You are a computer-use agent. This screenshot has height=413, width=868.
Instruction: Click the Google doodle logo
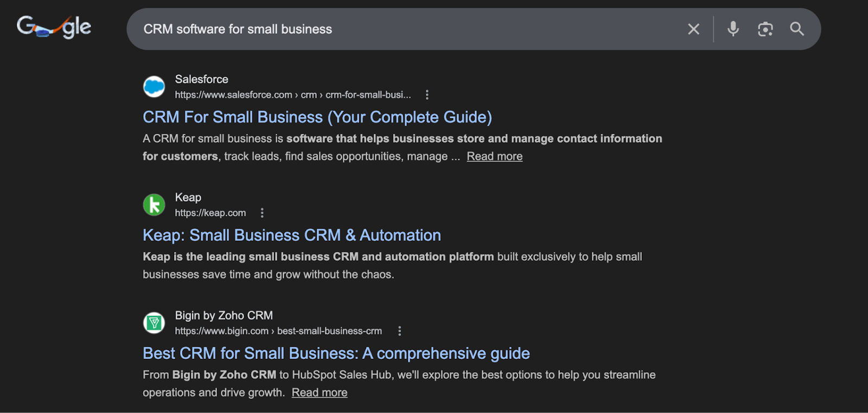54,27
